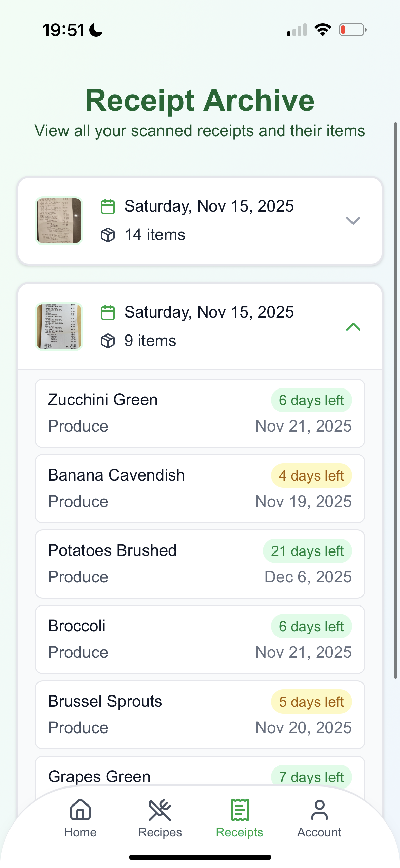The image size is (400, 868).
Task: Open the Home tab icon
Action: click(x=80, y=809)
